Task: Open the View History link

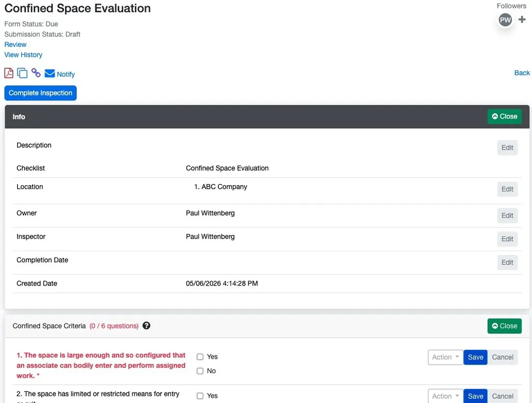Action: tap(23, 55)
